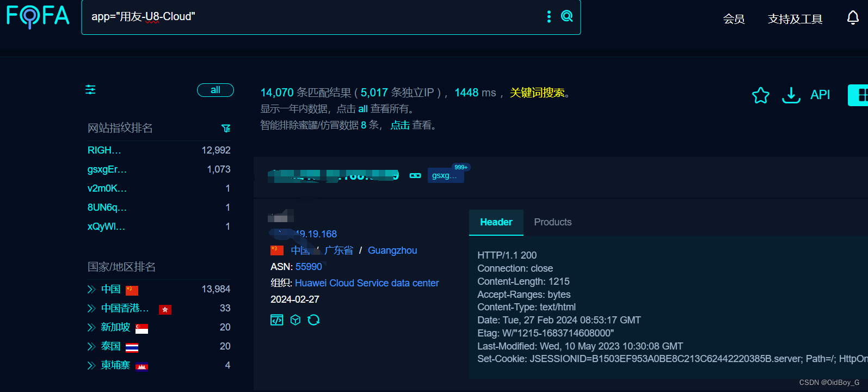Click the API link
Image resolution: width=868 pixels, height=392 pixels.
820,95
